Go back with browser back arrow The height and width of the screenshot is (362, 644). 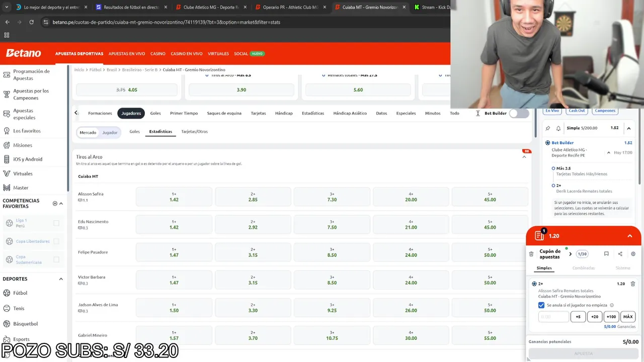7,22
